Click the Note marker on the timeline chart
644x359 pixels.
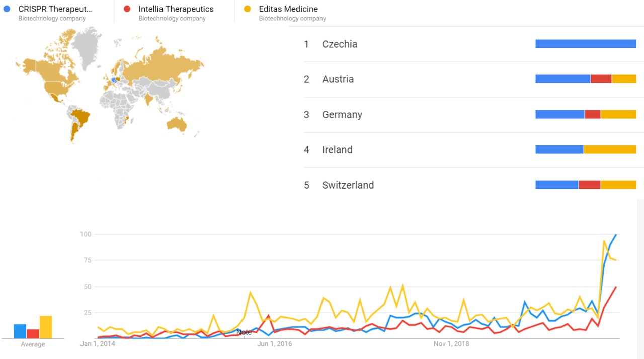click(244, 332)
